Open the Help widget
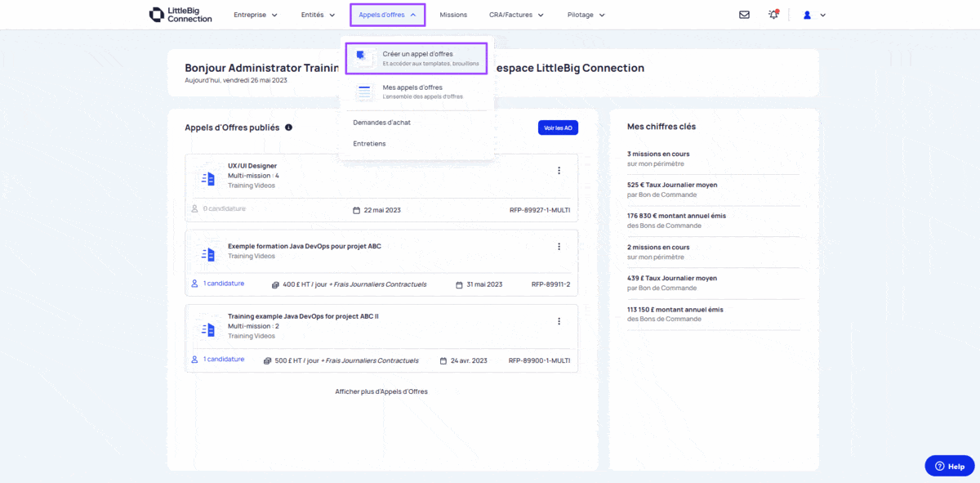The image size is (980, 483). point(949,466)
